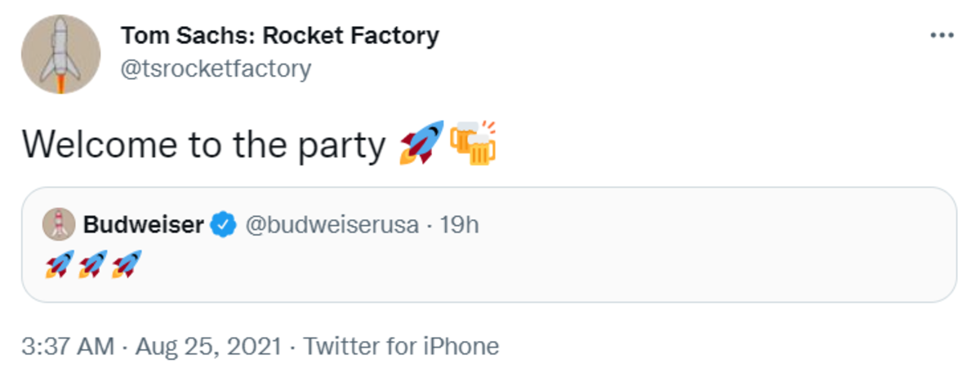Click middle rocket emoji in quoted tweet
980x385 pixels.
click(x=91, y=263)
